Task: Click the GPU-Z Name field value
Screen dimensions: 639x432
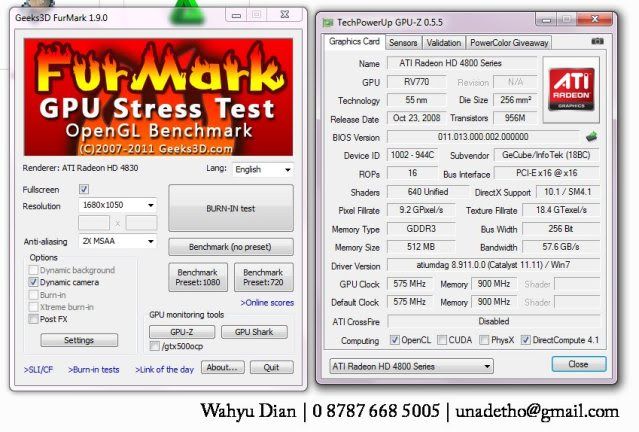Action: click(x=462, y=63)
